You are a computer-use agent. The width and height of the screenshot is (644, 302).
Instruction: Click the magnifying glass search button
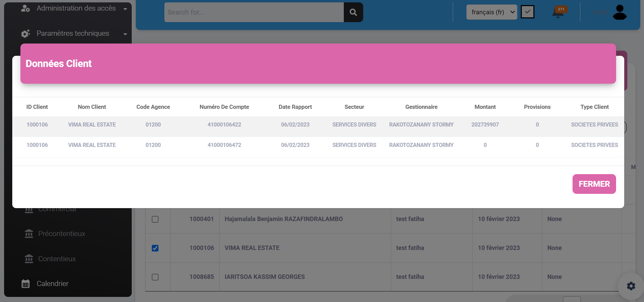[x=353, y=12]
